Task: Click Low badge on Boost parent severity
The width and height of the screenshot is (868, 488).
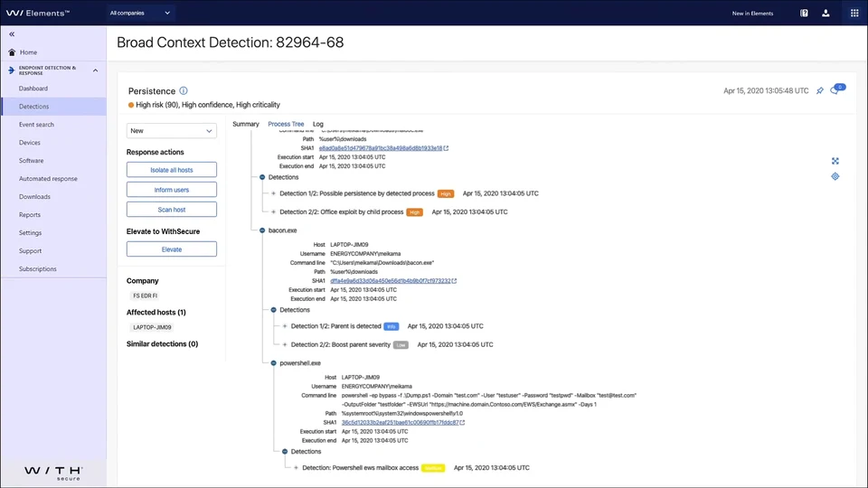Action: (401, 344)
